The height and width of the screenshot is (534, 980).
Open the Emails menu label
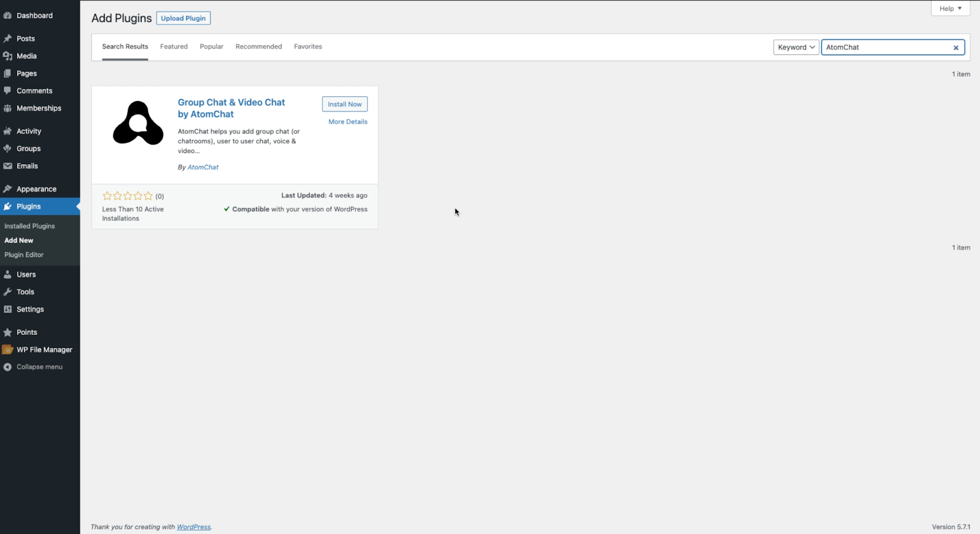(27, 166)
